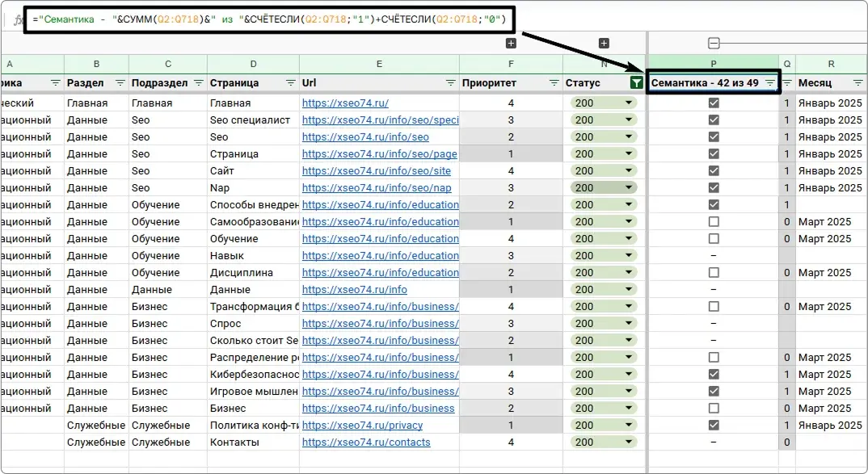
Task: Toggle the Семантика checkbox in the Сайт row
Action: click(714, 171)
